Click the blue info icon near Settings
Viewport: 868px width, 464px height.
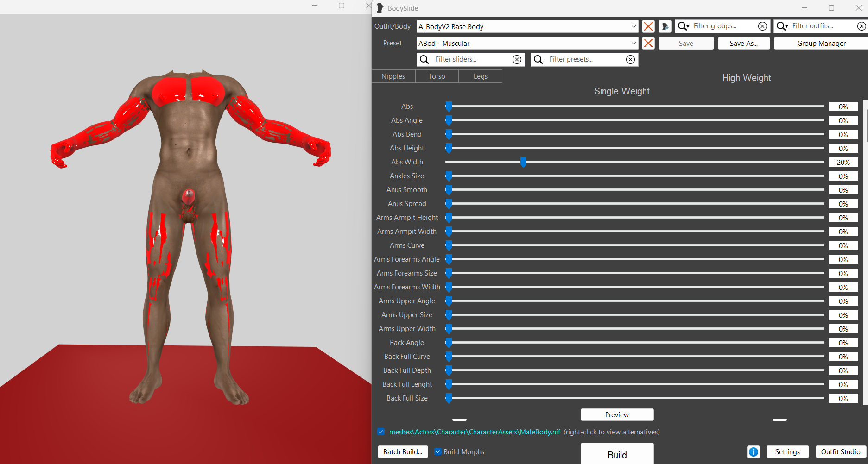[x=754, y=452]
